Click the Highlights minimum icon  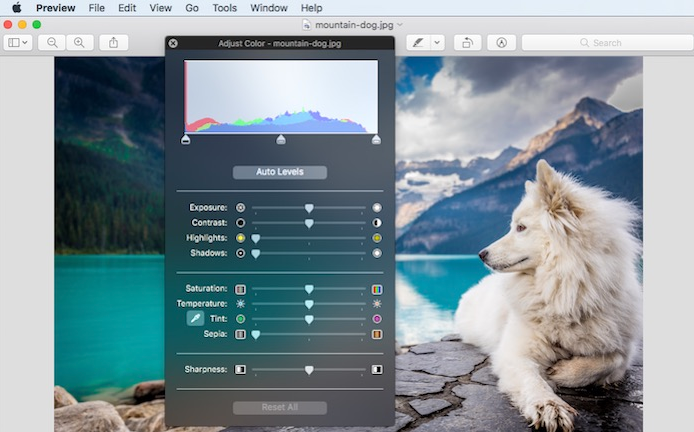pos(240,238)
